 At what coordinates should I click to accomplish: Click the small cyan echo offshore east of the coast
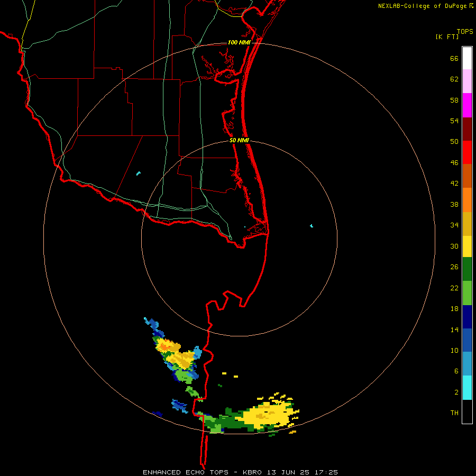(x=311, y=226)
